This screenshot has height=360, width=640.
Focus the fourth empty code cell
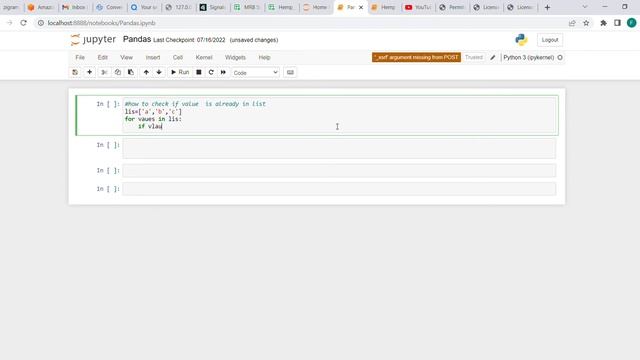339,189
